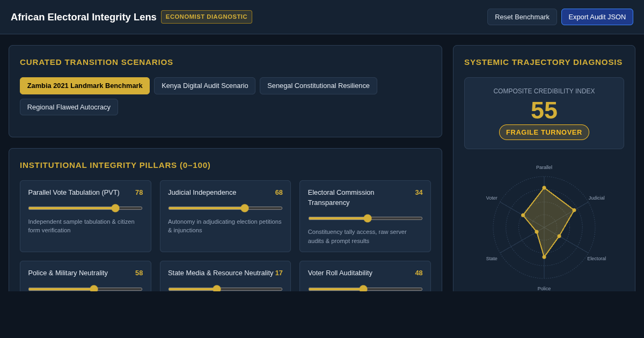The height and width of the screenshot is (338, 644).
Task: Click the Institutional Integrity Pillars heading
Action: tap(115, 165)
